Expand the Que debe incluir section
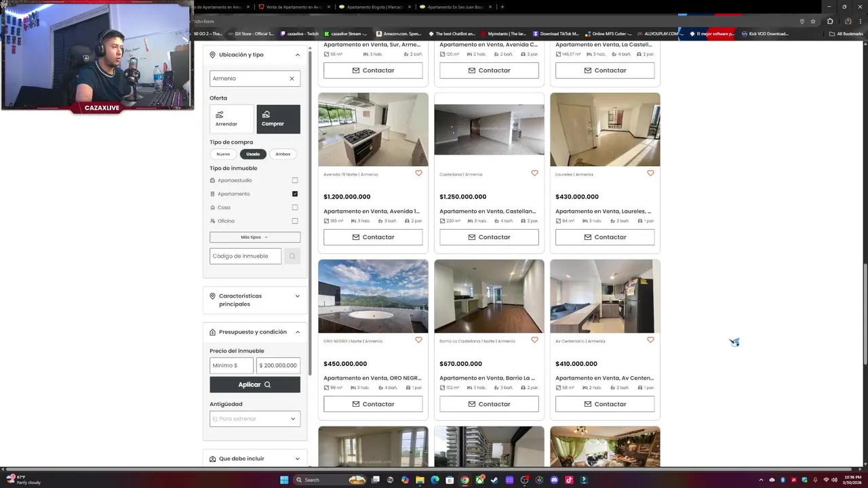Viewport: 868px width, 488px height. pos(255,459)
